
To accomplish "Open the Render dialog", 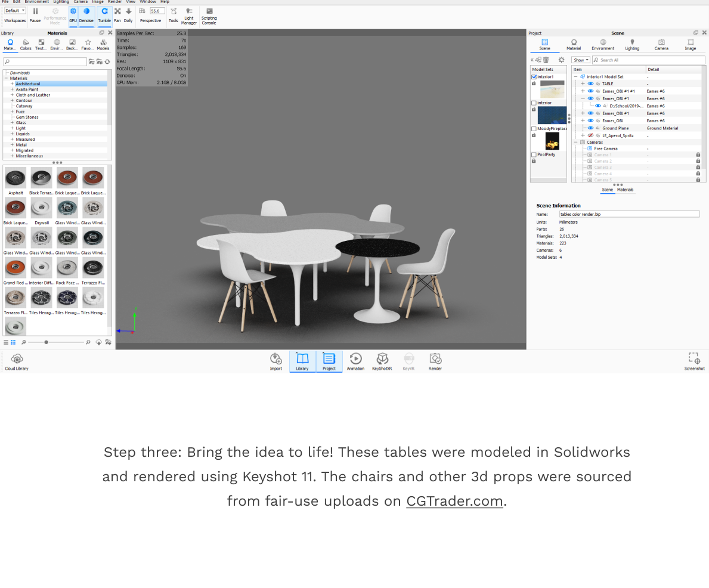I will point(435,363).
